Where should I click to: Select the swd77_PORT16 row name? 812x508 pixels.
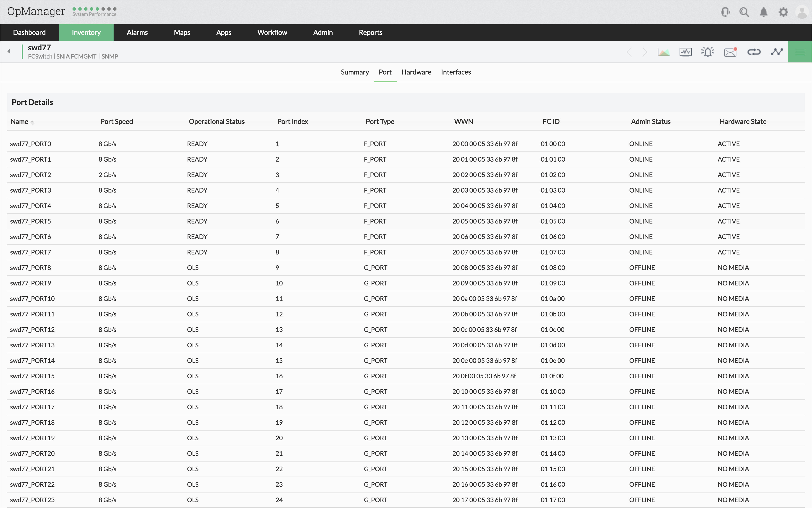pyautogui.click(x=32, y=391)
